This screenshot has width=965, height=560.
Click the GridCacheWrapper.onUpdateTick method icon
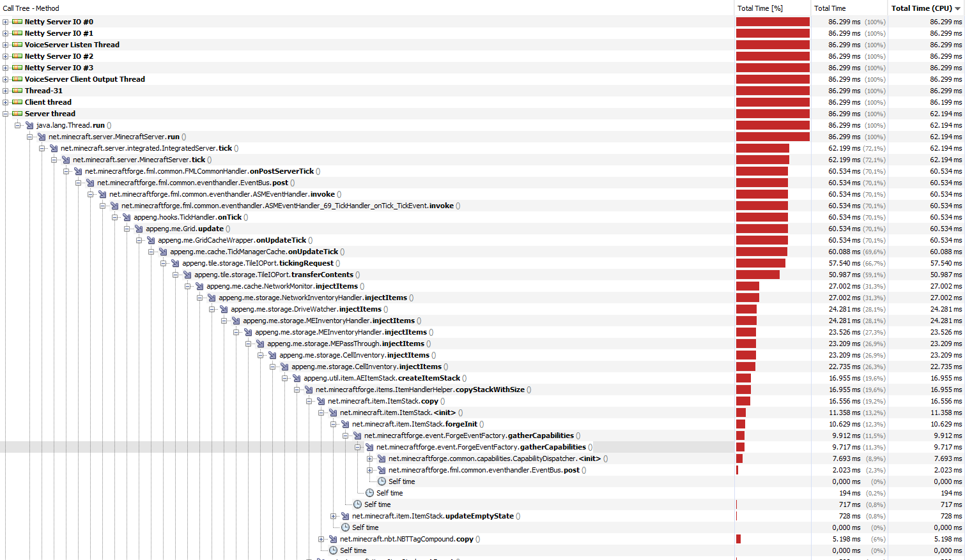[x=151, y=240]
